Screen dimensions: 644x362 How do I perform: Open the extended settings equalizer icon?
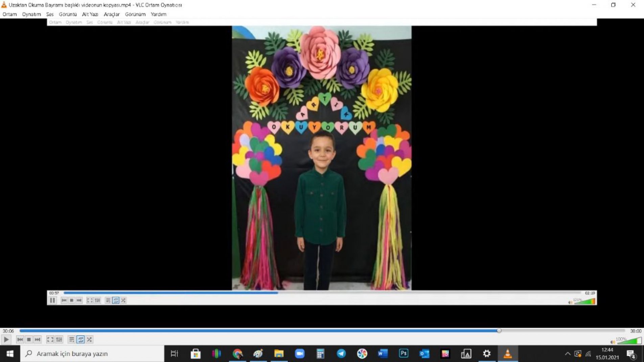[59, 339]
